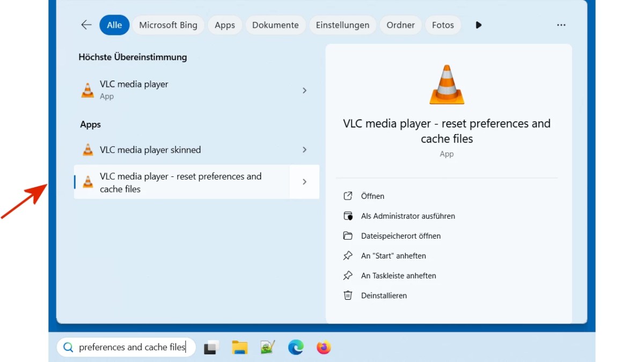Click the pin icon for Taskleiste anheften
Image resolution: width=644 pixels, height=362 pixels.
[x=348, y=276]
